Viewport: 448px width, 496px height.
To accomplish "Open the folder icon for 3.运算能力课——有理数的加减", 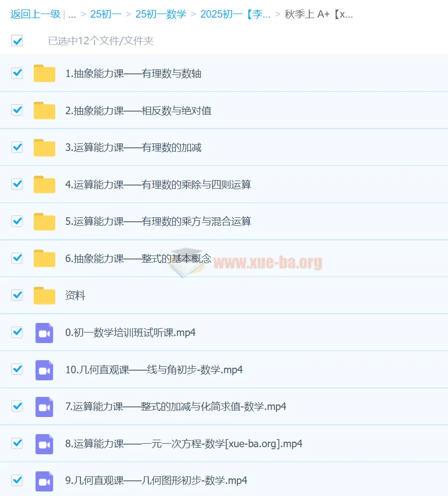I will click(44, 147).
